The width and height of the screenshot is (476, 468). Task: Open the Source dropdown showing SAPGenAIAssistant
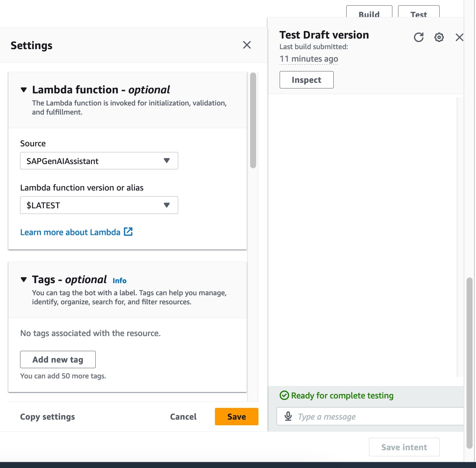pos(99,161)
